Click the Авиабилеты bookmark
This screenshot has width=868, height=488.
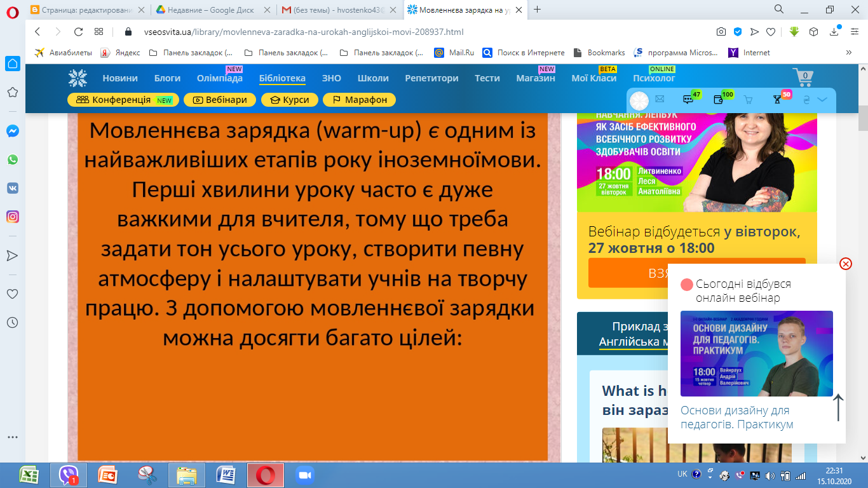[64, 53]
